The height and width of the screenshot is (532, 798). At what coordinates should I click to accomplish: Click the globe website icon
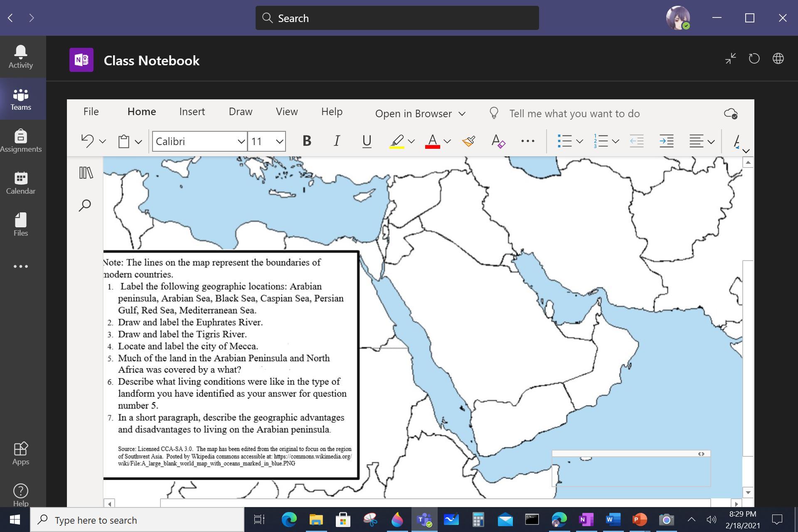778,59
